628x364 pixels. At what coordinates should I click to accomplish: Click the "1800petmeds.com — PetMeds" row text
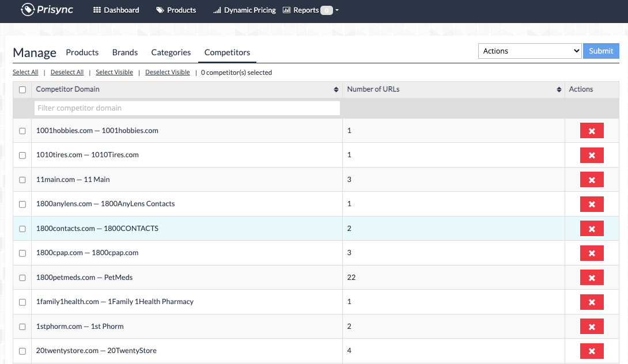(84, 278)
